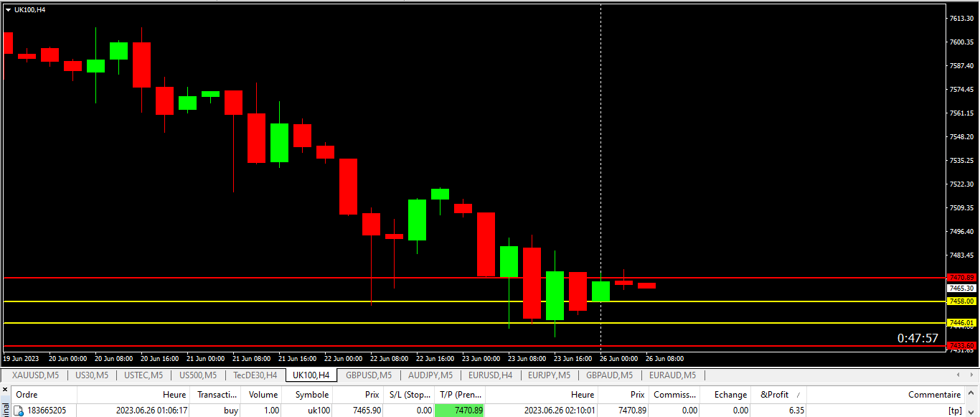
Task: Click the 22 Jun 08:00 time label
Action: point(388,358)
